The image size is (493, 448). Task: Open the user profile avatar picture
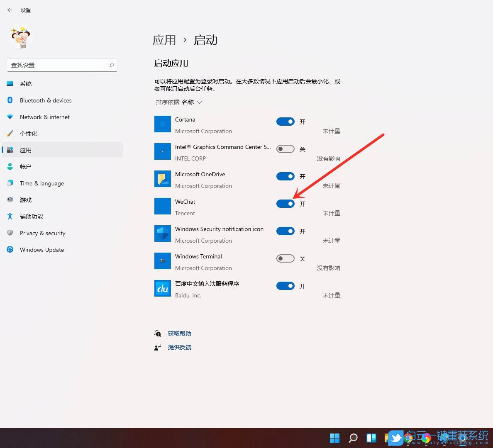[x=21, y=37]
